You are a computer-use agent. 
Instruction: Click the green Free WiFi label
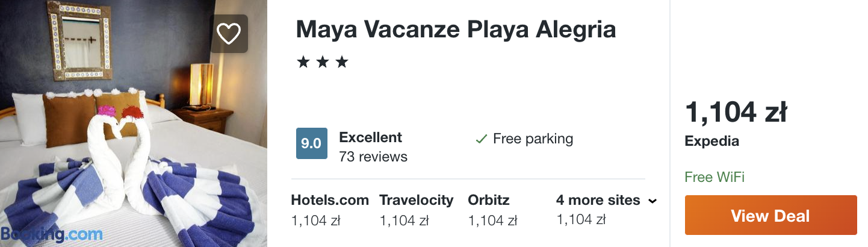point(715,177)
